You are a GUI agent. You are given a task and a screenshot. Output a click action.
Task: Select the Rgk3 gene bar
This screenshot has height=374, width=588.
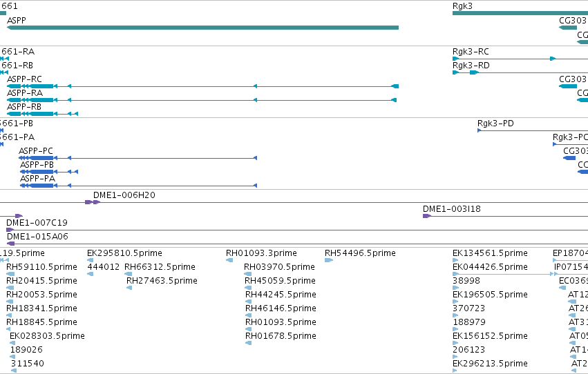[520, 13]
